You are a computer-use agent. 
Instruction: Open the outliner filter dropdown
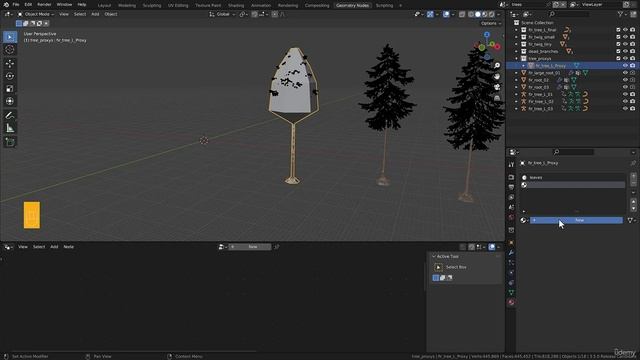coord(622,14)
